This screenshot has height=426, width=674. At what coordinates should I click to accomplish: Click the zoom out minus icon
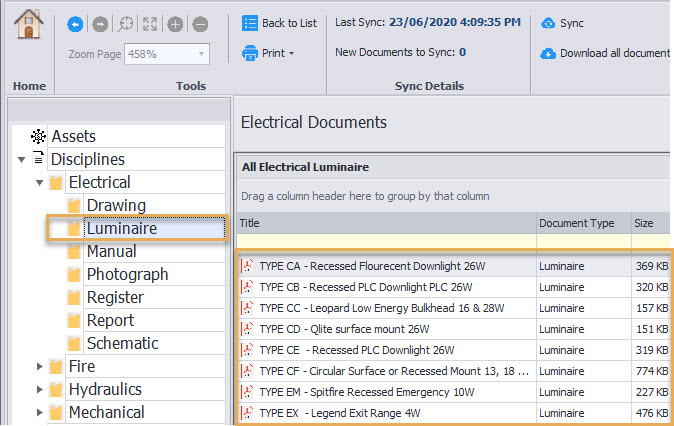200,25
